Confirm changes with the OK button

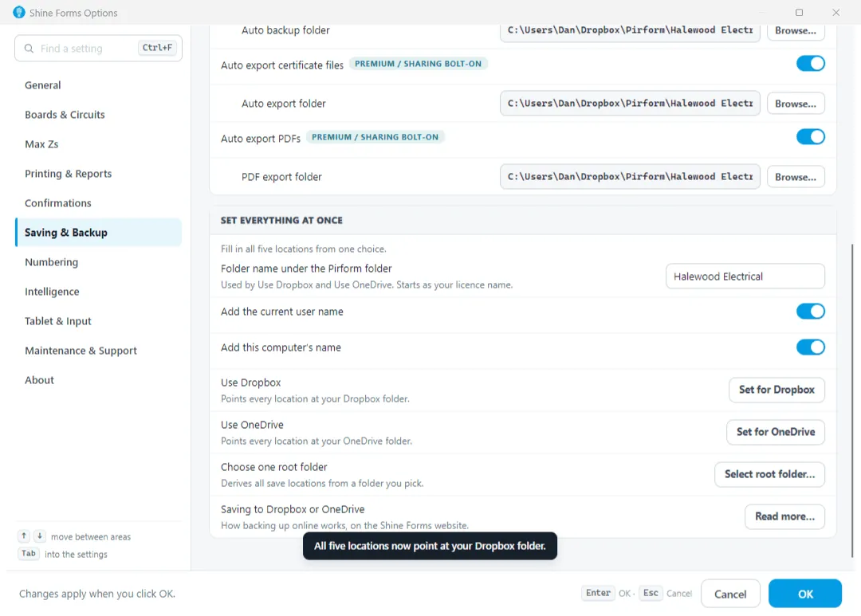(805, 594)
